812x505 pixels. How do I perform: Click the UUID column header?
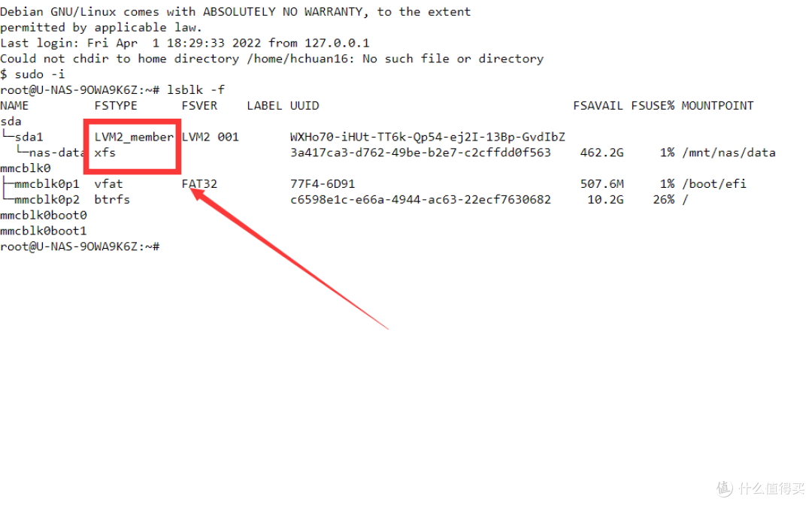pyautogui.click(x=304, y=106)
